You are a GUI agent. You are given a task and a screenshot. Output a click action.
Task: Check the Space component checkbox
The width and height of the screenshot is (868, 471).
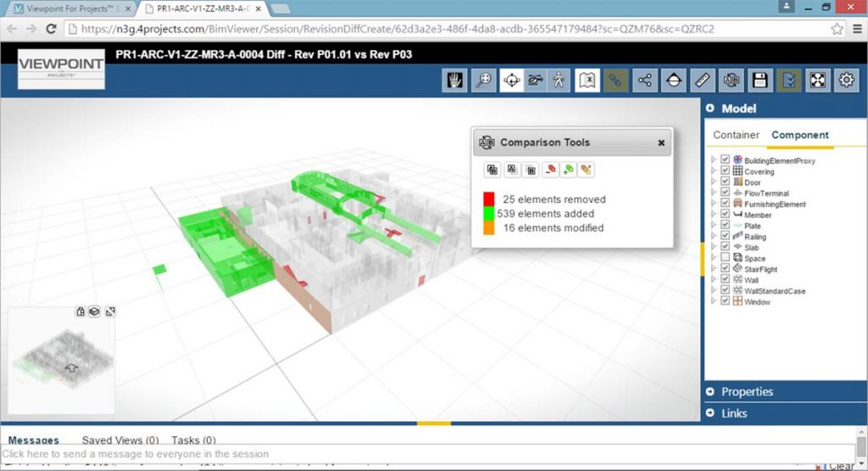725,258
